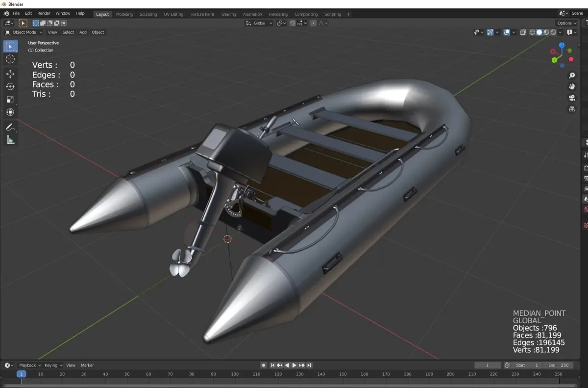
Task: Select the Scale tool
Action: tap(10, 99)
